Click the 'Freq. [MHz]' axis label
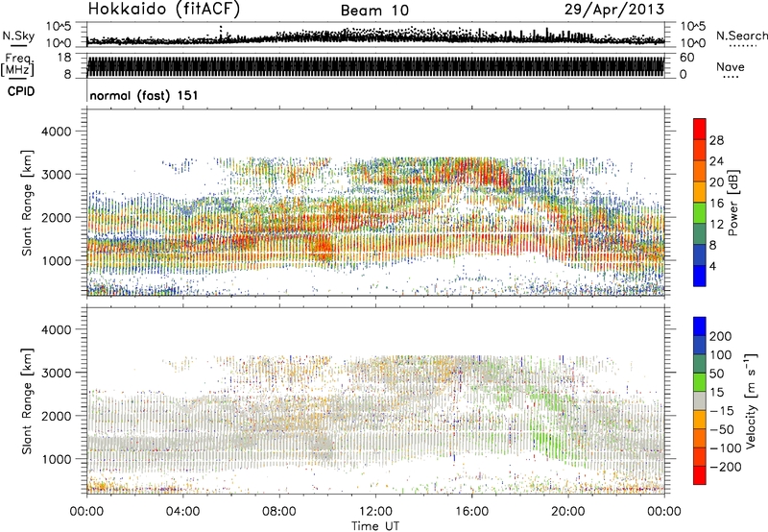The width and height of the screenshot is (768, 532). [18, 65]
